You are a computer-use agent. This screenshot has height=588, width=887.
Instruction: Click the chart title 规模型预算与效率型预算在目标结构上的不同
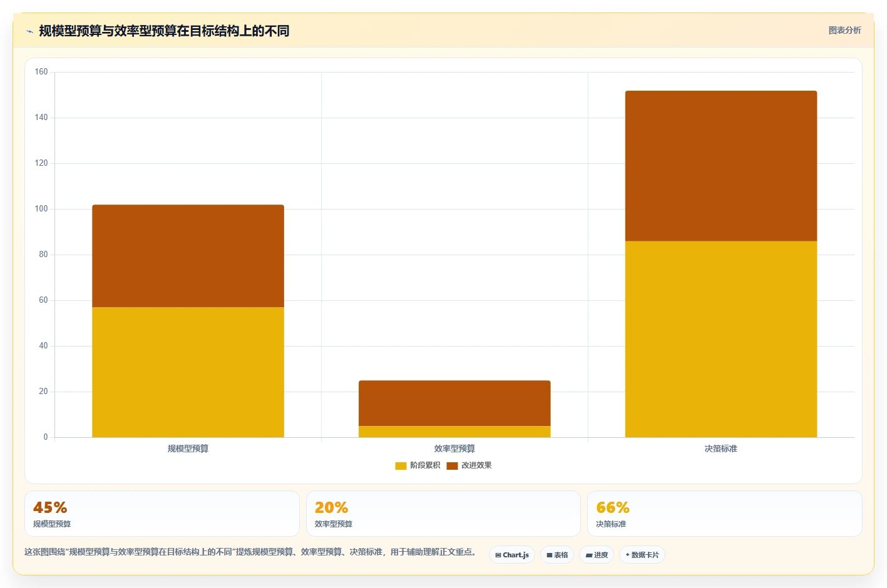[164, 31]
